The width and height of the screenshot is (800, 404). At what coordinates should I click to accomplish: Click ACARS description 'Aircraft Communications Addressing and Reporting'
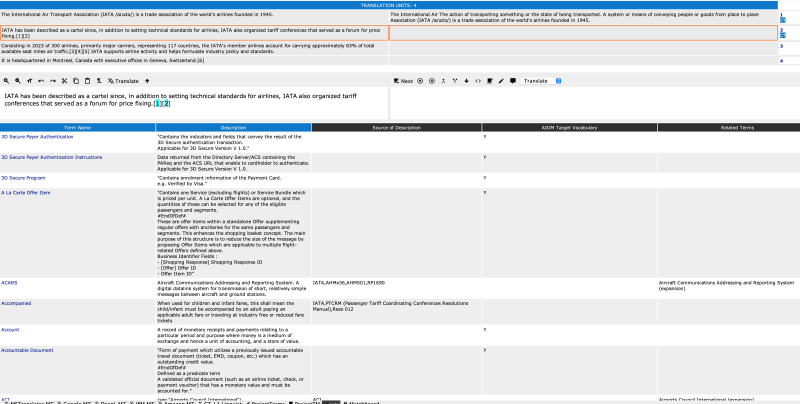[x=232, y=288]
